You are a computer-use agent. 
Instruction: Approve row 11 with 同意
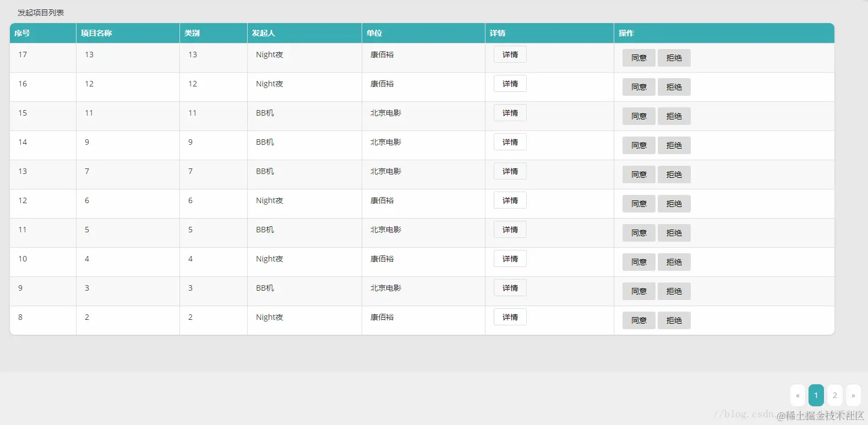638,233
